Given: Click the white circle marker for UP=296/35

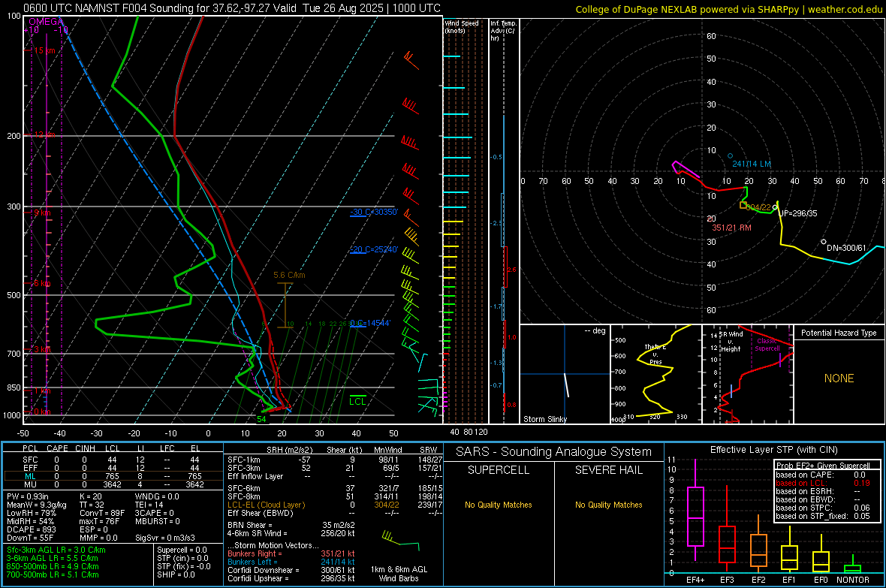Looking at the screenshot, I should pos(775,207).
